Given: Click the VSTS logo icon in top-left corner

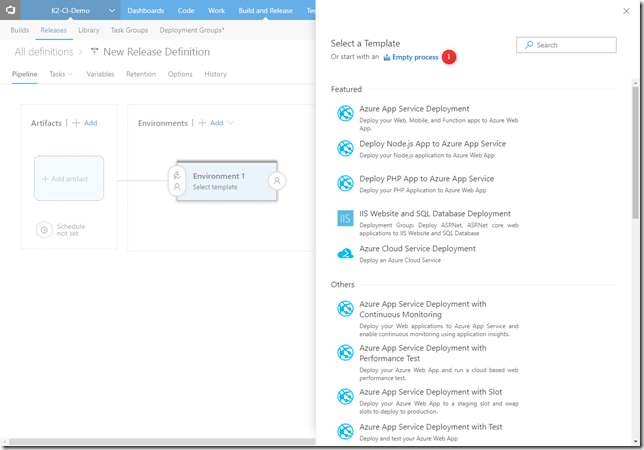Looking at the screenshot, I should pyautogui.click(x=10, y=10).
